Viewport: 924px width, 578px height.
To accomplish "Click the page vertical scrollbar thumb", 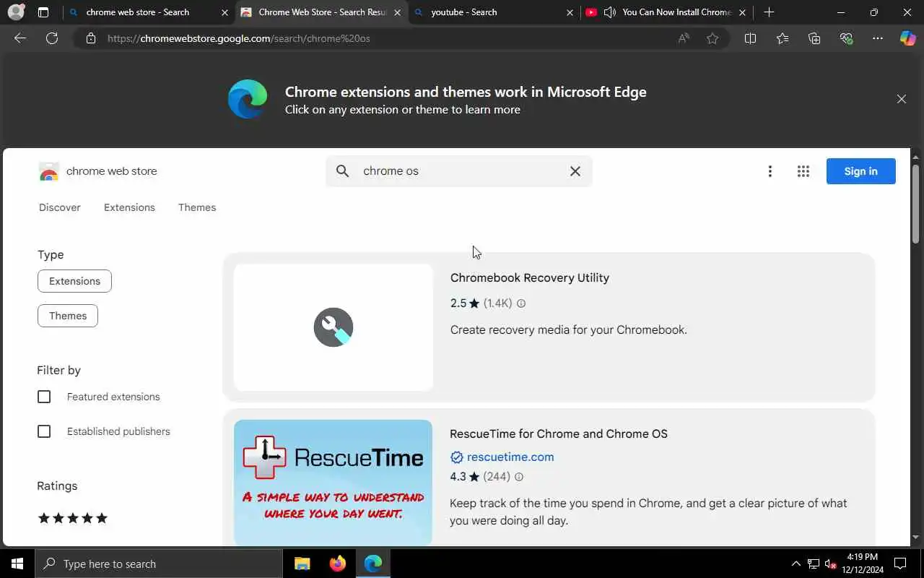I will [915, 204].
